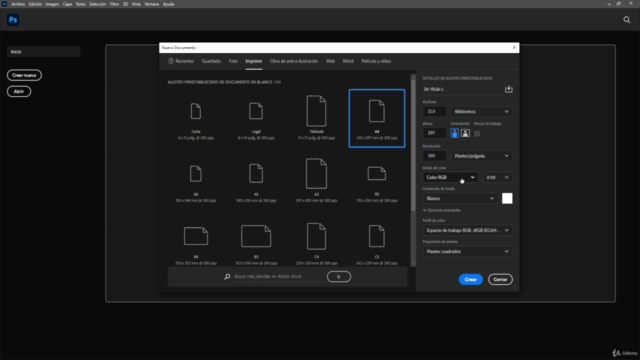Click the Crear button

click(471, 280)
